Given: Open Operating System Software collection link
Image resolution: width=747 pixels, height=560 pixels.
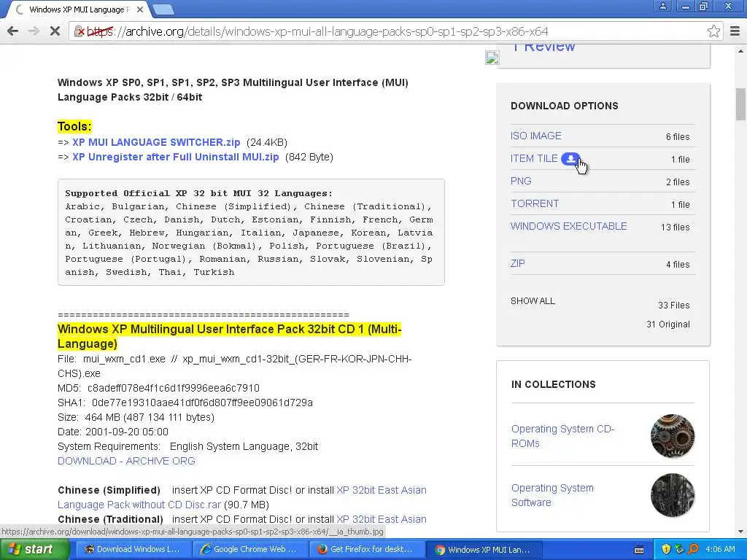Looking at the screenshot, I should 552,495.
